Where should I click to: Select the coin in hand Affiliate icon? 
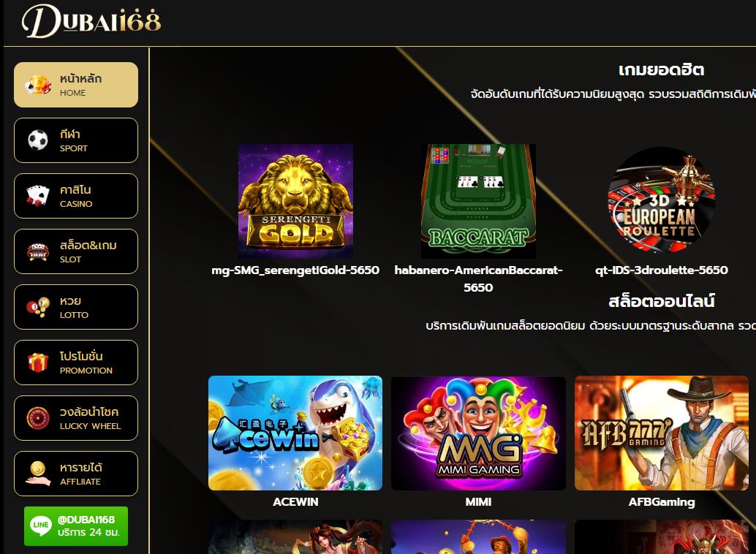click(38, 474)
